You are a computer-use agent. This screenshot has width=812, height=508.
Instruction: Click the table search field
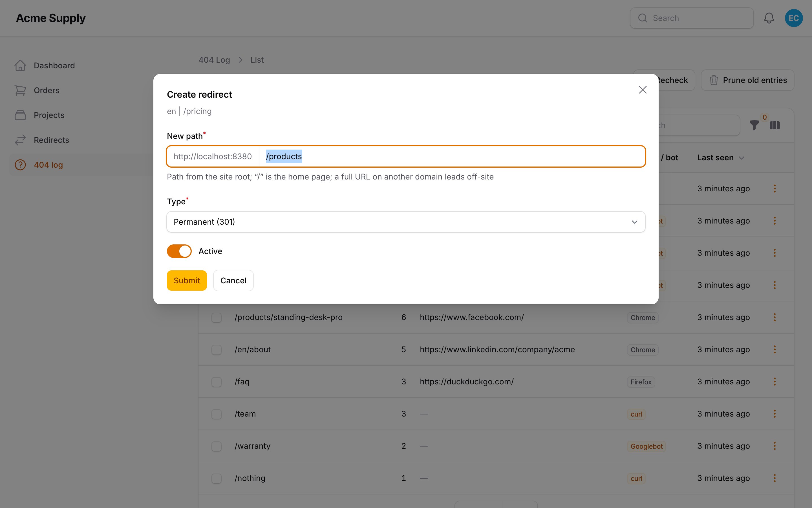tap(699, 125)
